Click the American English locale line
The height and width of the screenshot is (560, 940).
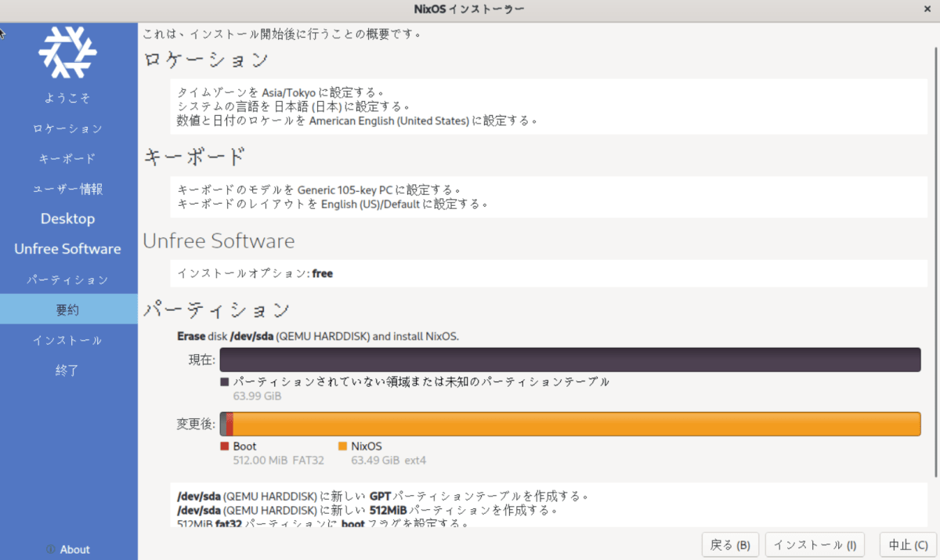click(357, 121)
